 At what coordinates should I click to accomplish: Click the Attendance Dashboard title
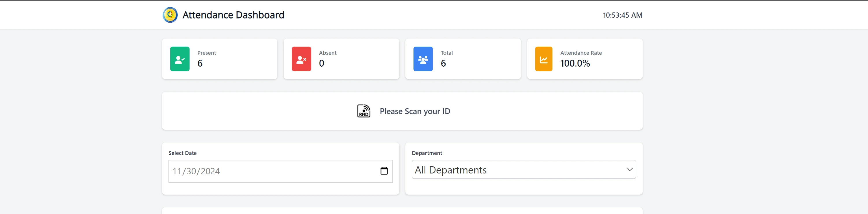pyautogui.click(x=233, y=15)
